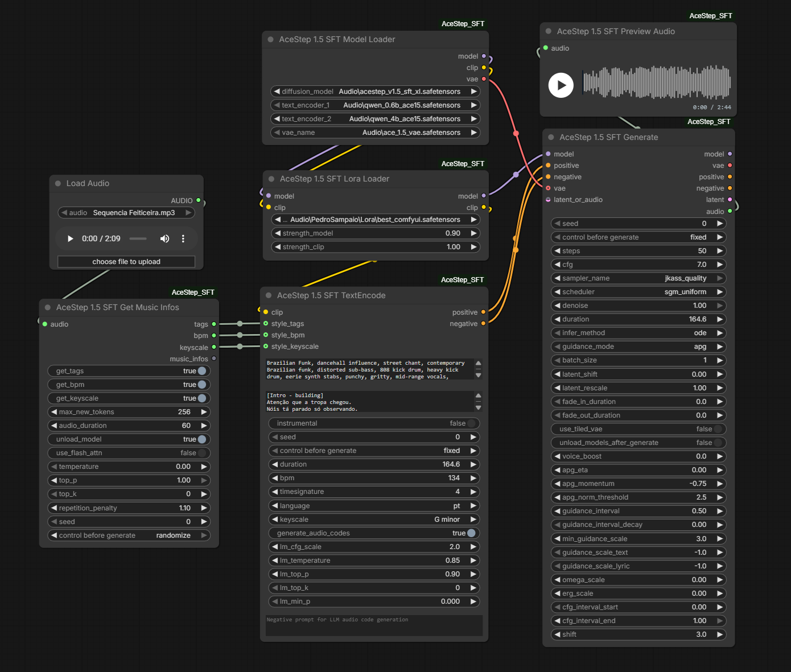This screenshot has width=791, height=672.
Task: Click the Get Music Infos keyscale output socket
Action: pos(214,347)
